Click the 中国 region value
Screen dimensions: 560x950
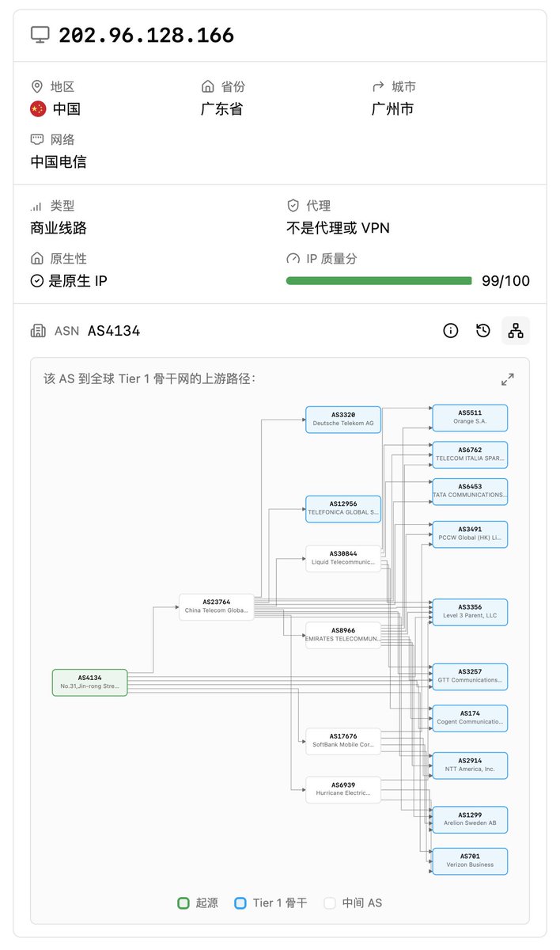pos(66,109)
